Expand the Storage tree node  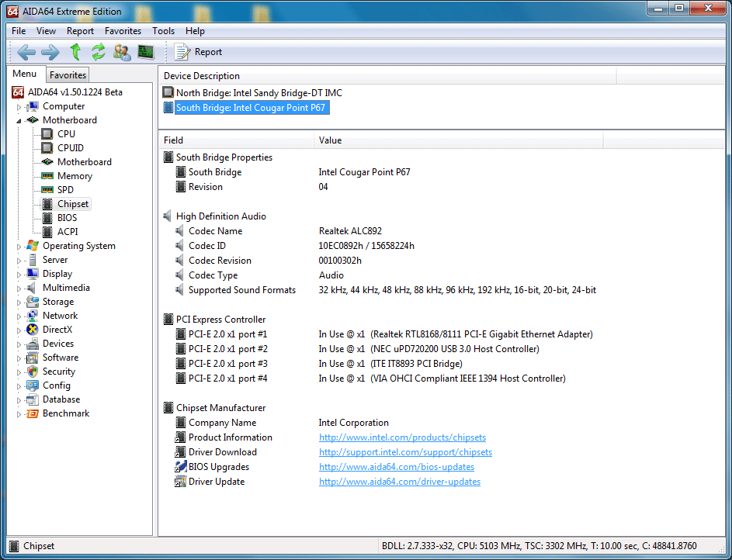(x=19, y=302)
